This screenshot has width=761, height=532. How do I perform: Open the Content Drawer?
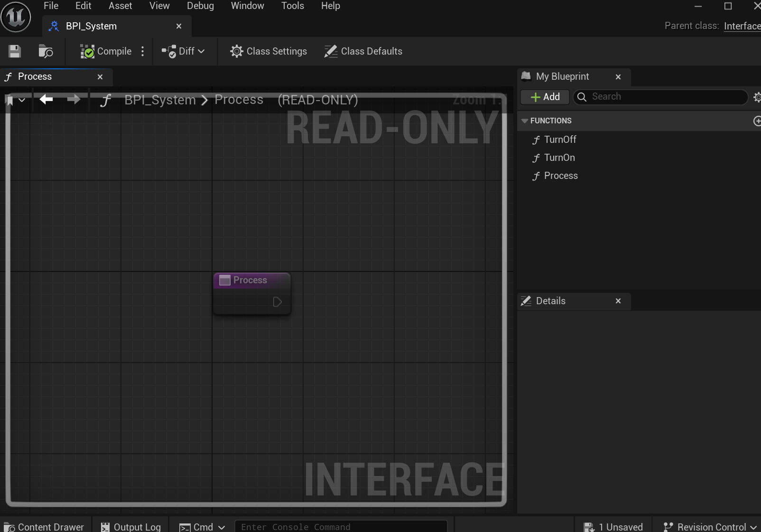tap(44, 526)
